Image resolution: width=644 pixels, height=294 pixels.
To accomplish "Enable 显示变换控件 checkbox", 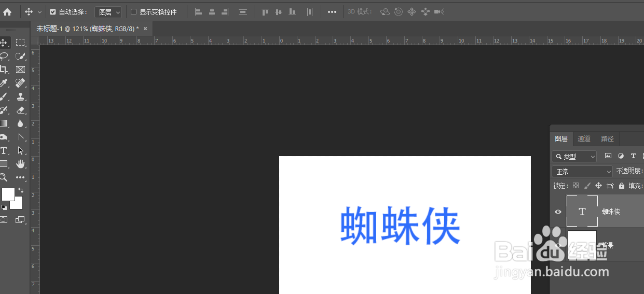I will point(133,12).
